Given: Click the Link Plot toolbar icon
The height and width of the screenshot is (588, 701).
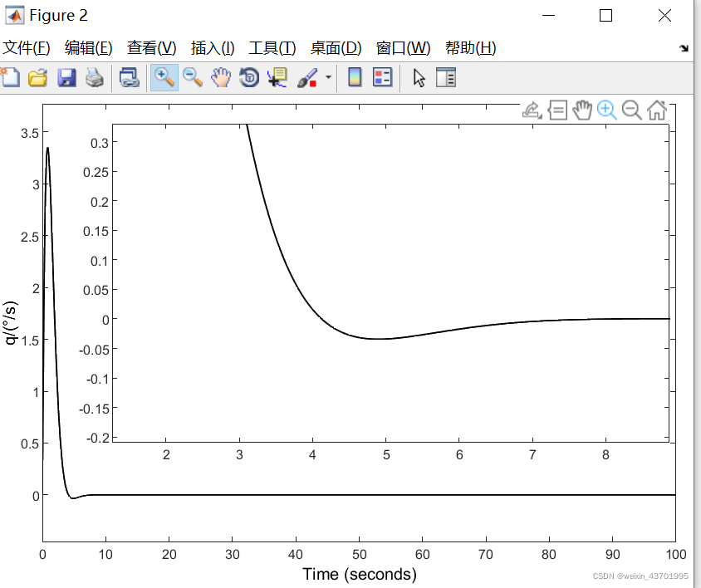Looking at the screenshot, I should (x=130, y=78).
